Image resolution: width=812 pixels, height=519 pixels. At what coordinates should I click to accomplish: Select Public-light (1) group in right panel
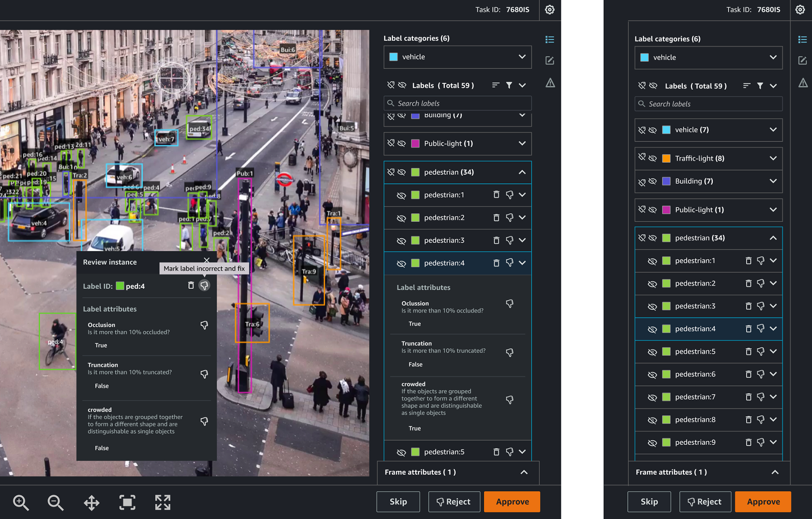[708, 210]
